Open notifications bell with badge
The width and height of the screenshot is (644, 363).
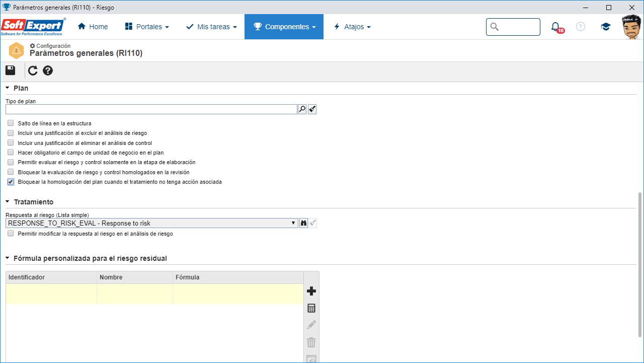tap(556, 27)
